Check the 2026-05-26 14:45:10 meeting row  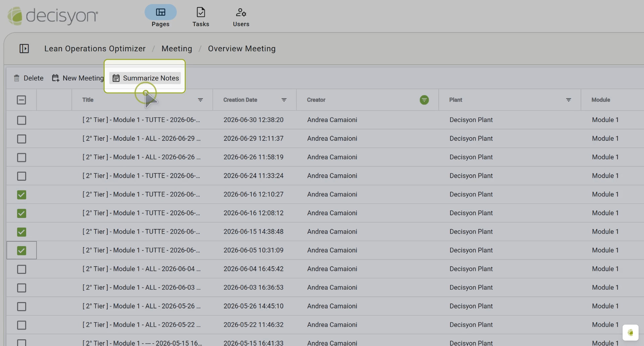21,306
